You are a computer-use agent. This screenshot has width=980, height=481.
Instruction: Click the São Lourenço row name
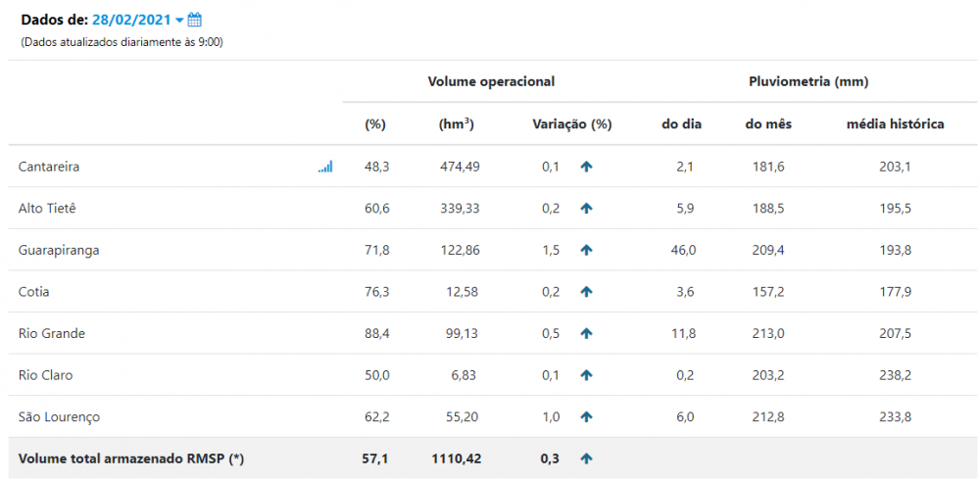click(x=59, y=417)
